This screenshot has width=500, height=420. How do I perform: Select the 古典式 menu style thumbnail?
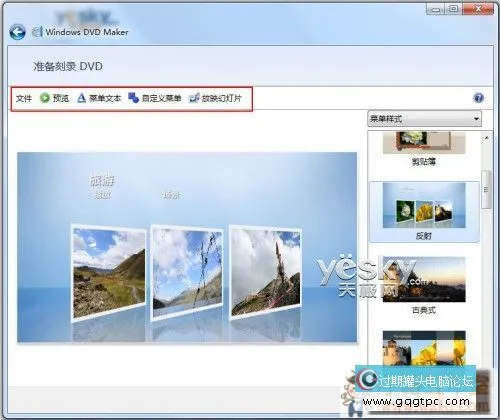pos(424,279)
